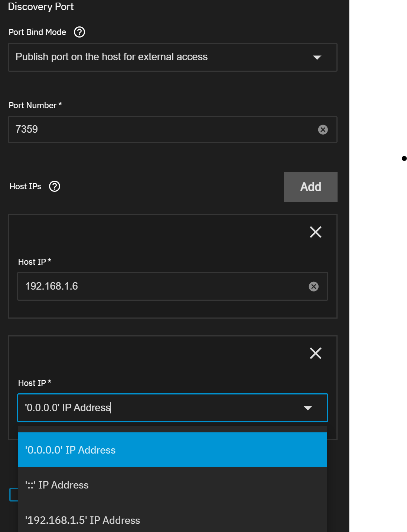Collapse the Host IP suggestions dropdown arrow
407x532 pixels.
tap(307, 408)
